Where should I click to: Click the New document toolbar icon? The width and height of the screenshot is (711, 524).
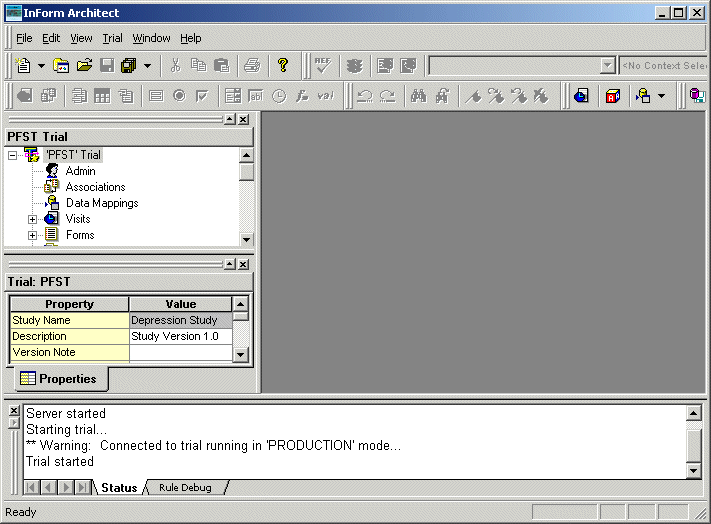coord(23,66)
